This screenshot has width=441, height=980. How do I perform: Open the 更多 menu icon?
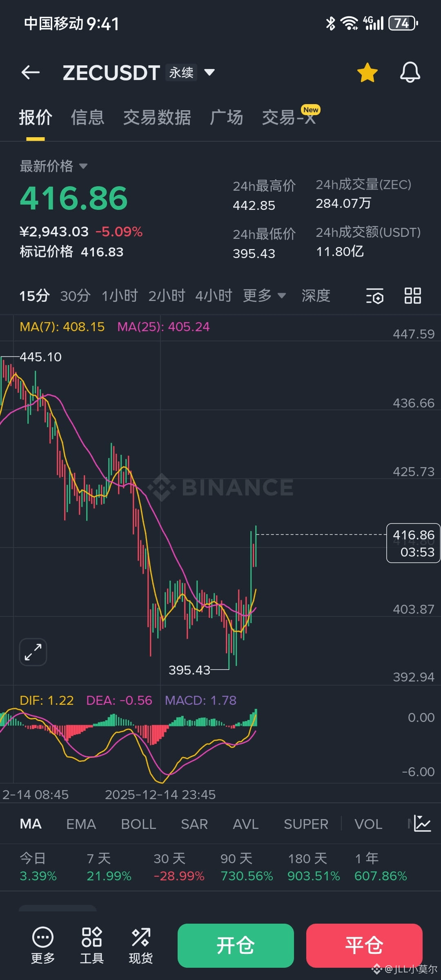tap(43, 945)
